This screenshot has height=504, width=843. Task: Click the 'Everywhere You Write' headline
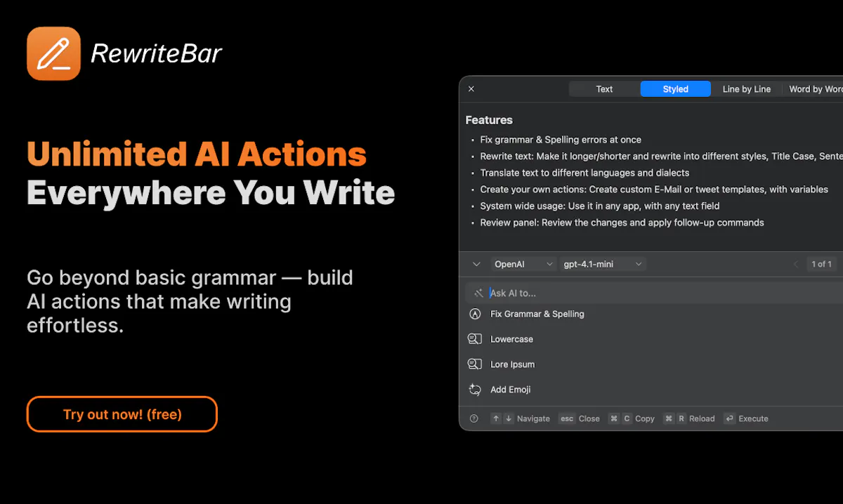[x=211, y=192]
